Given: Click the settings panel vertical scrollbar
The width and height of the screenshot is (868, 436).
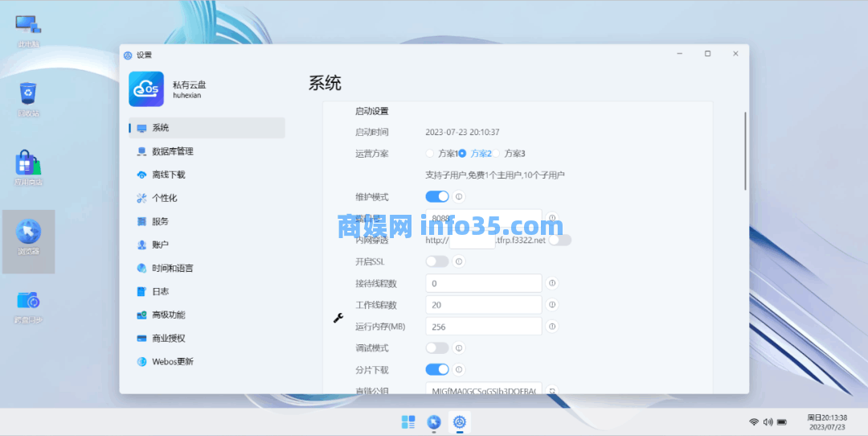Looking at the screenshot, I should coord(745,150).
